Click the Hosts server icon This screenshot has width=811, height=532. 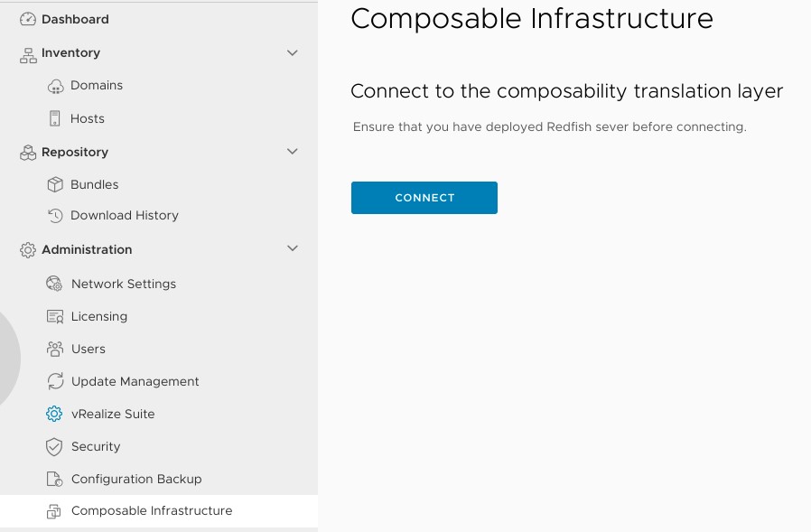[55, 118]
